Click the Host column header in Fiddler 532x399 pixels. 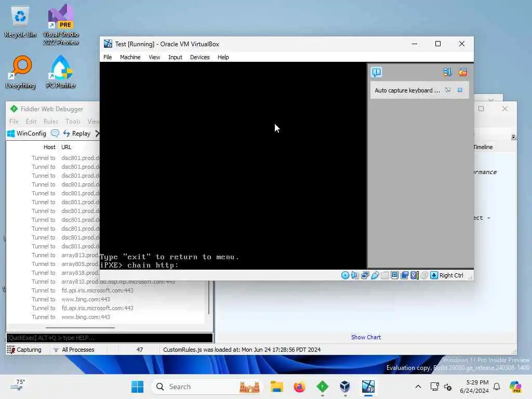49,147
